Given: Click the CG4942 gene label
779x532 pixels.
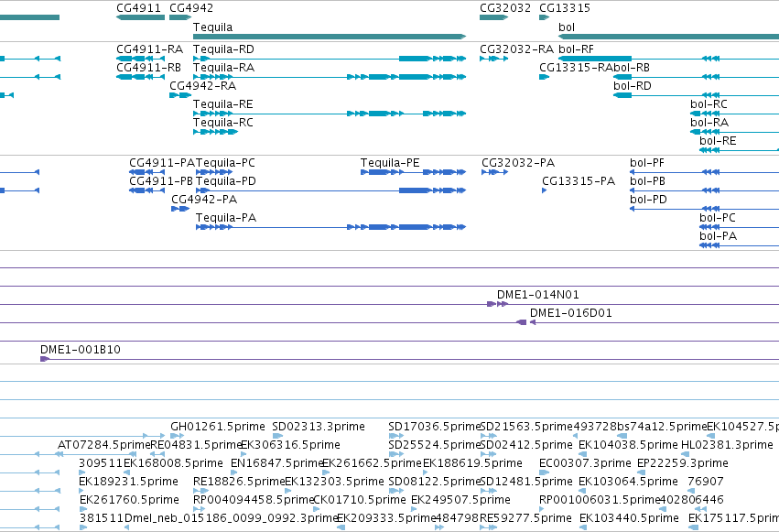Looking at the screenshot, I should tap(191, 8).
